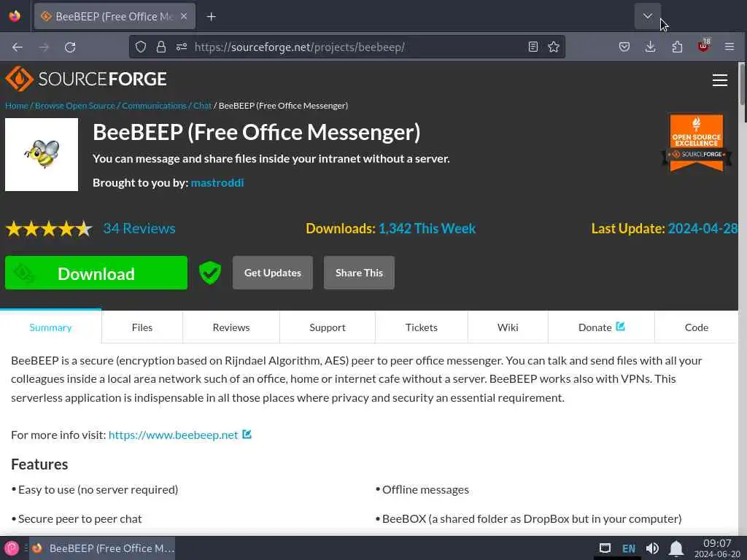This screenshot has height=560, width=747.
Task: Click the 'Features' heading
Action: point(39,464)
